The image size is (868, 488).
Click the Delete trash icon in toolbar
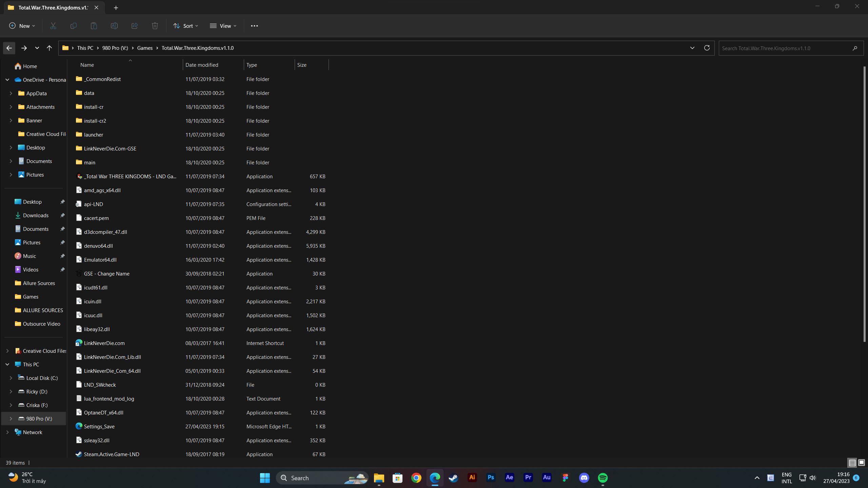155,26
